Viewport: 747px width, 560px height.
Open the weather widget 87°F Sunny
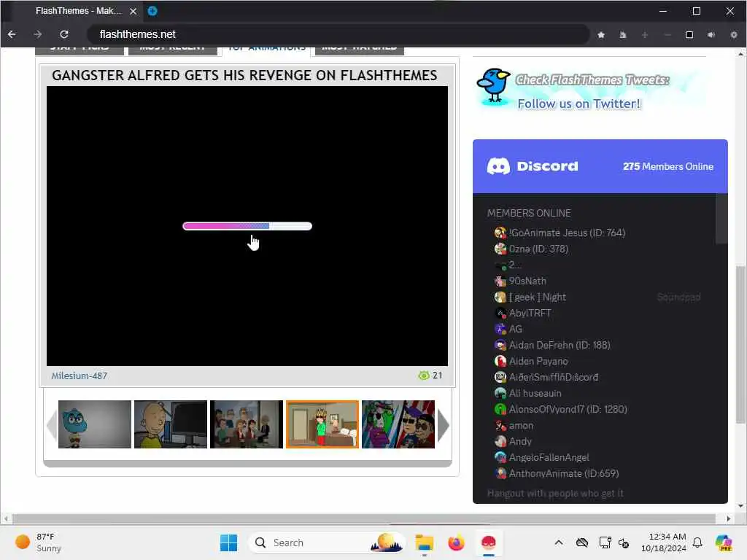click(x=38, y=542)
